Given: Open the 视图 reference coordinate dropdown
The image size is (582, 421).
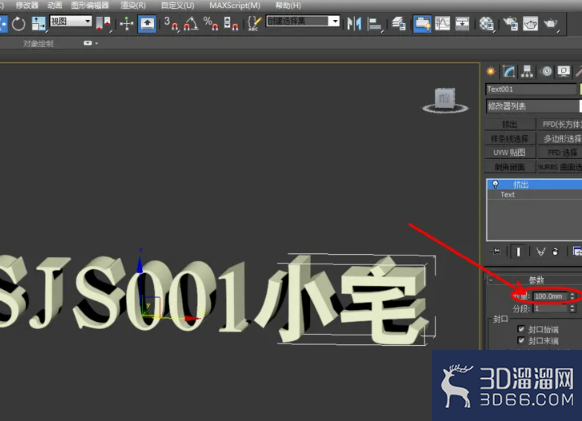Looking at the screenshot, I should (x=71, y=21).
